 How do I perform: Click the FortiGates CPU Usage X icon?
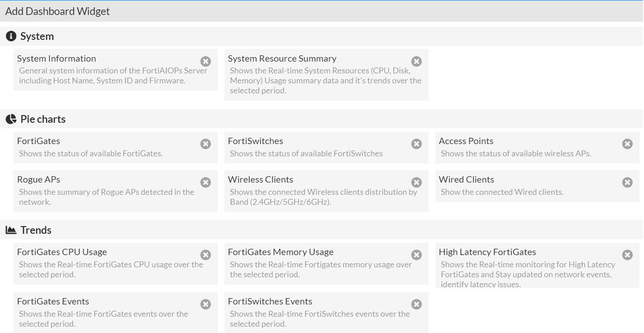(205, 255)
